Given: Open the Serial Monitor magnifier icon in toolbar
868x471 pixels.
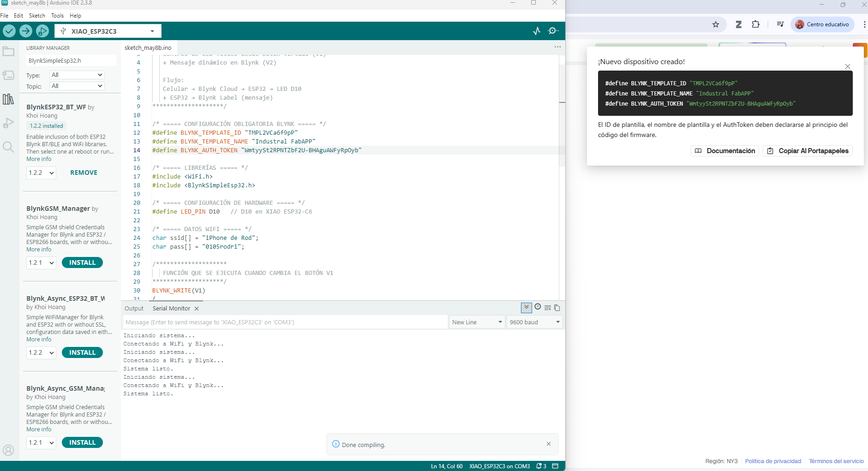Looking at the screenshot, I should (553, 31).
